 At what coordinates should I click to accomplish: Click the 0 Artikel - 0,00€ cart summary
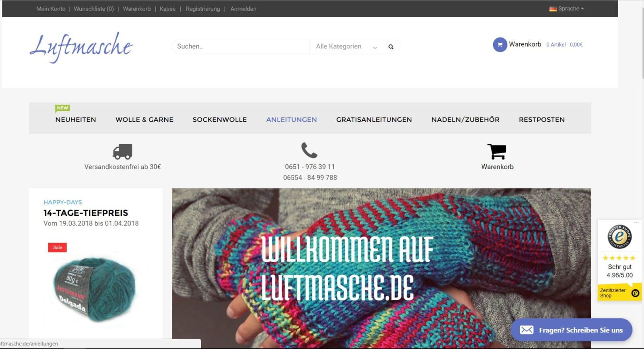point(564,45)
